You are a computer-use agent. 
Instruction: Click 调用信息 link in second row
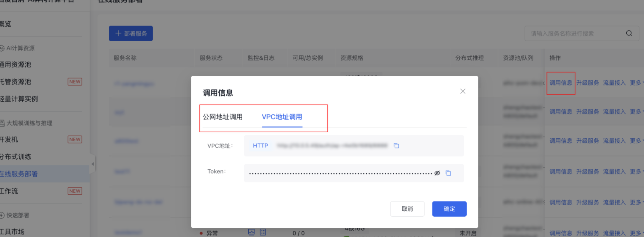pos(561,112)
